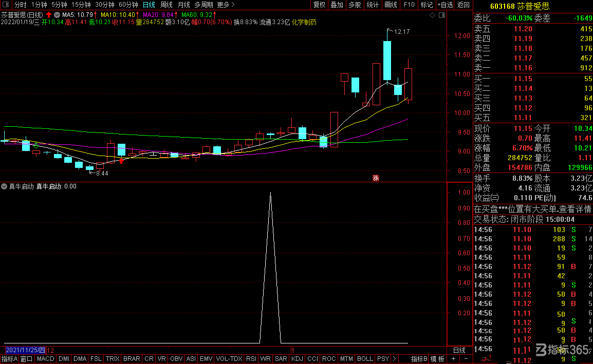Open the 画线 drawing tools
Screen dimensions: 593x364
pos(391,5)
